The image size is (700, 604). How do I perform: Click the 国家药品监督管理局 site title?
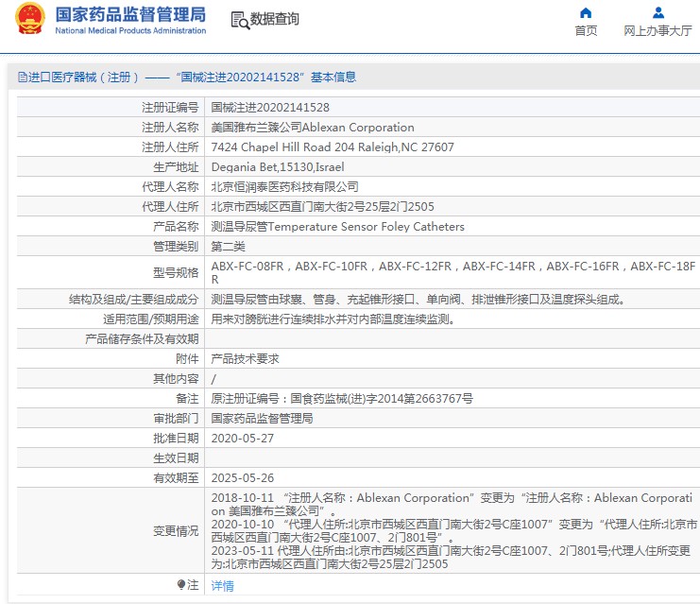click(x=130, y=14)
